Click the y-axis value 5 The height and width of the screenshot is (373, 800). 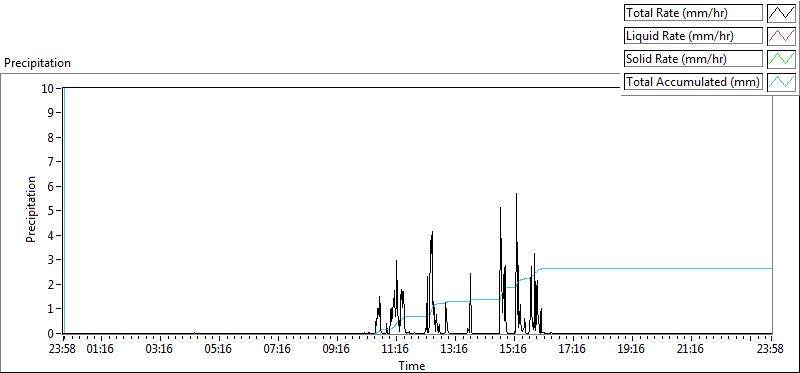point(51,211)
